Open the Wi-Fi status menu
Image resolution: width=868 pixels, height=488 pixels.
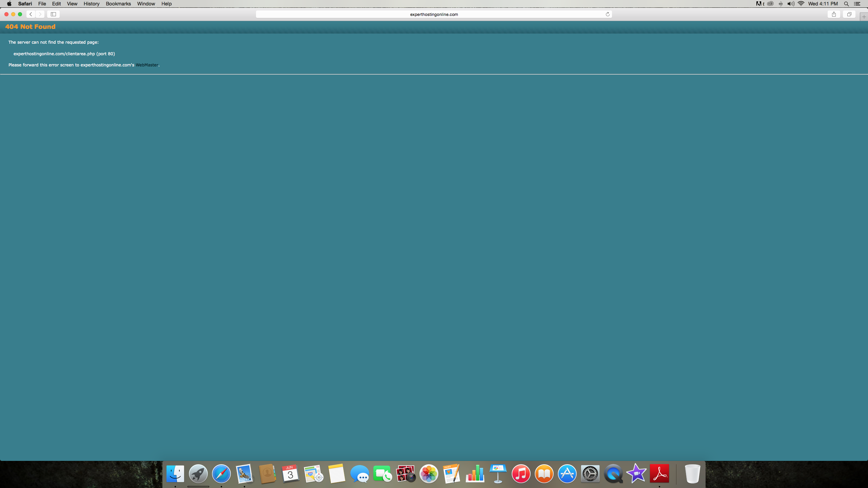(801, 4)
